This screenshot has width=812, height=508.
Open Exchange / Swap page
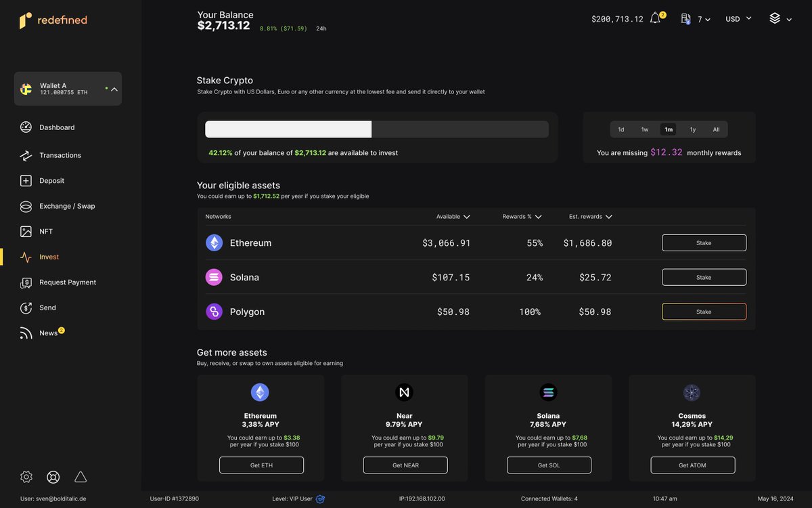pos(67,206)
